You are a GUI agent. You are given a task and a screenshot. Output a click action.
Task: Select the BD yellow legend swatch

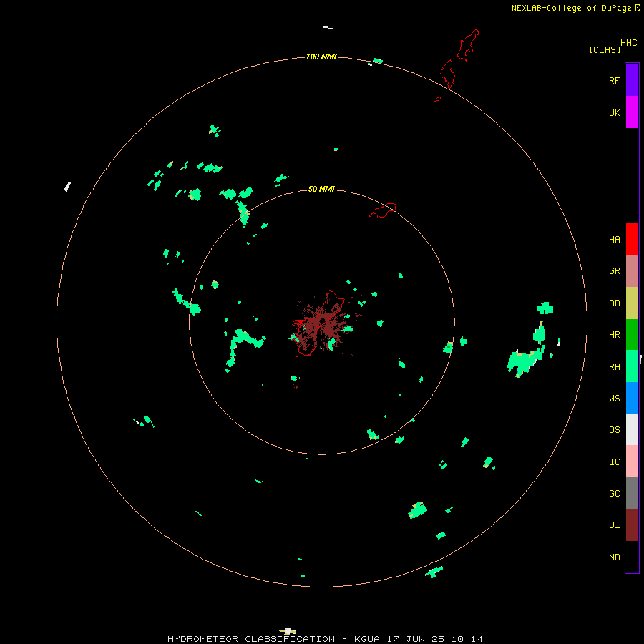(632, 303)
